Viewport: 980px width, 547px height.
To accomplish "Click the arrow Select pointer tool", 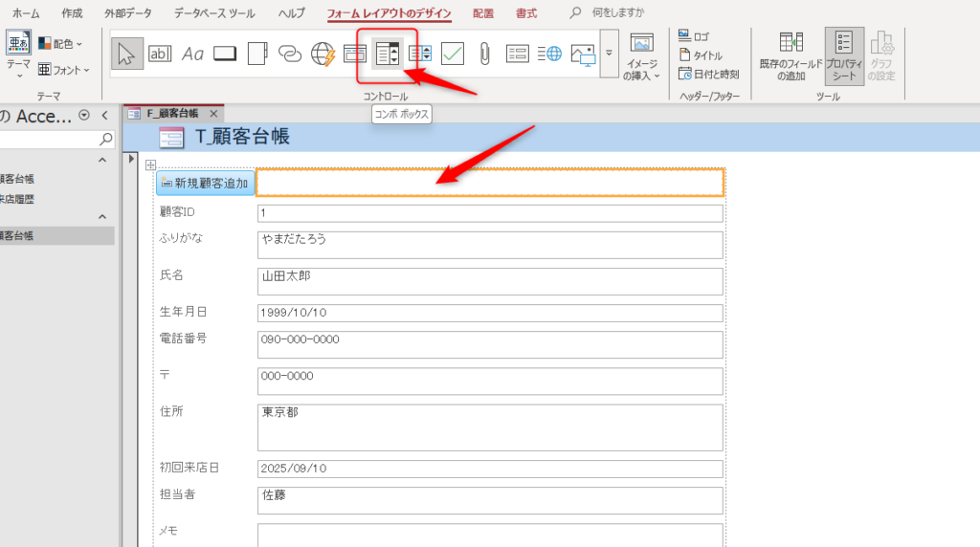I will click(x=127, y=54).
